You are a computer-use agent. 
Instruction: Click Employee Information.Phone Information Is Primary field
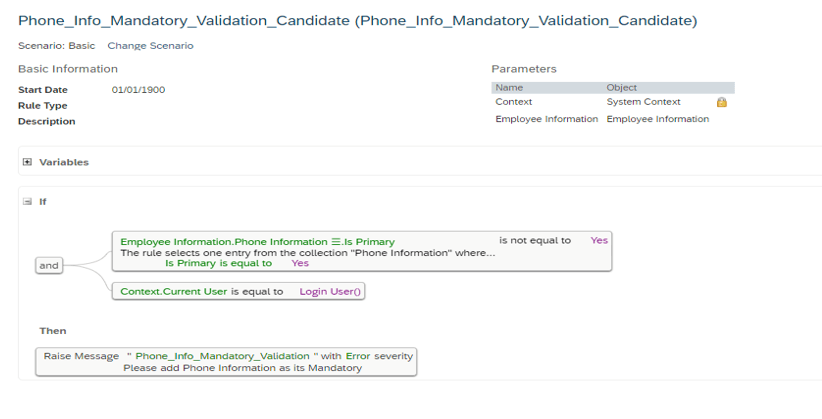pyautogui.click(x=257, y=242)
